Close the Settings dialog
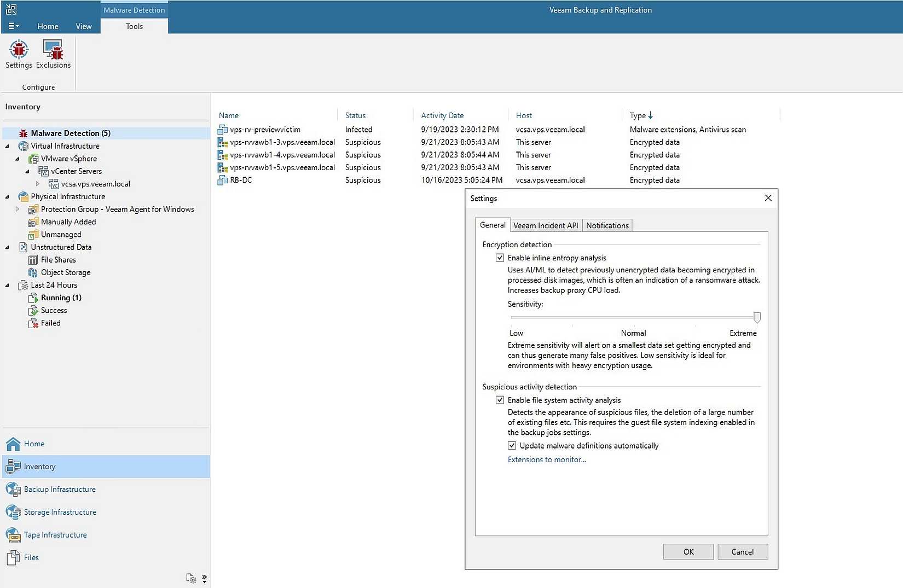Screen dimensions: 903x588 pyautogui.click(x=768, y=198)
